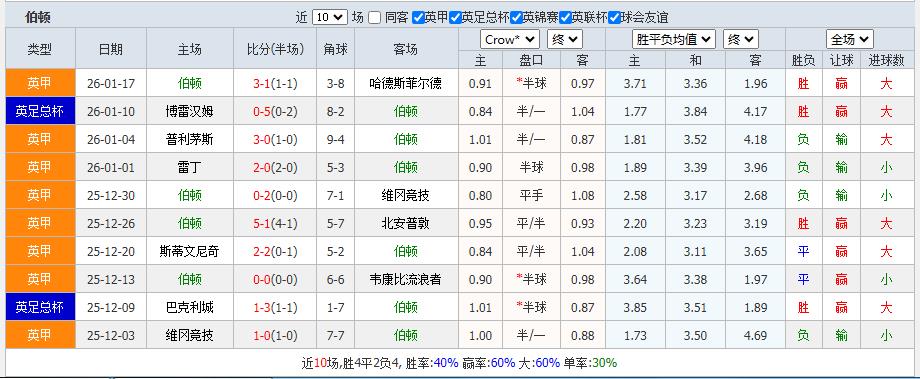
Task: Open the 胜平负均值 dropdown
Action: 674,39
